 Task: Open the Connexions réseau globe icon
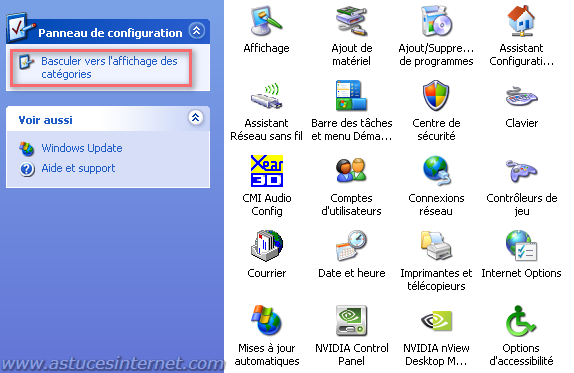click(x=436, y=171)
